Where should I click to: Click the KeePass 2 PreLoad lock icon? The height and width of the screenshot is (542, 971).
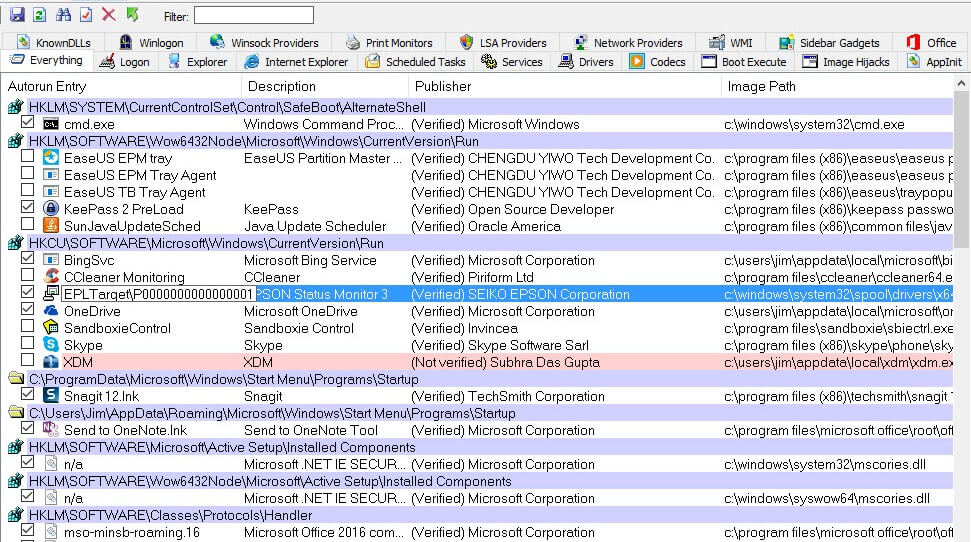click(51, 208)
